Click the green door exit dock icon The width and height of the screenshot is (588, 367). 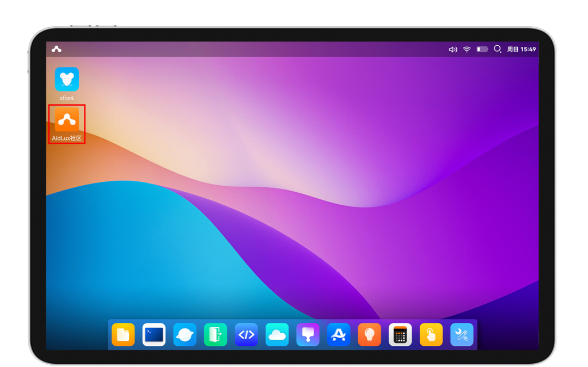[215, 334]
